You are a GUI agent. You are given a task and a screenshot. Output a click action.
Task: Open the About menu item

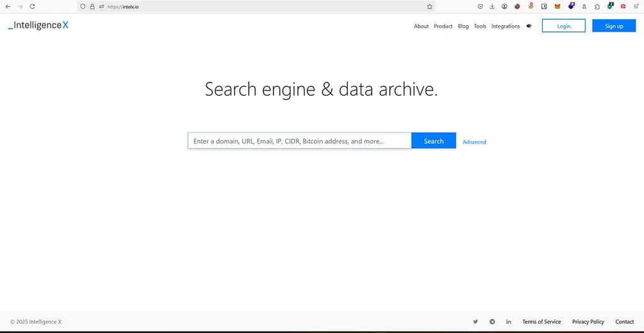[x=421, y=26]
